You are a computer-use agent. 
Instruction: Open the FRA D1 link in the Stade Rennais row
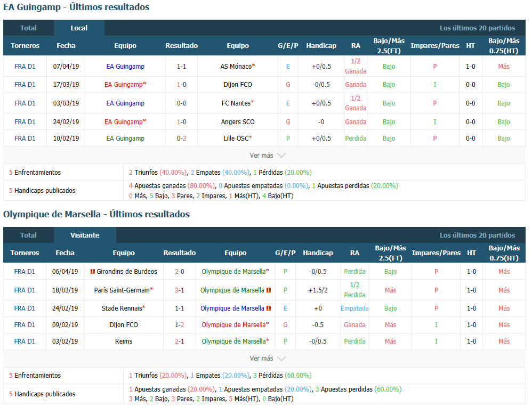(x=25, y=308)
